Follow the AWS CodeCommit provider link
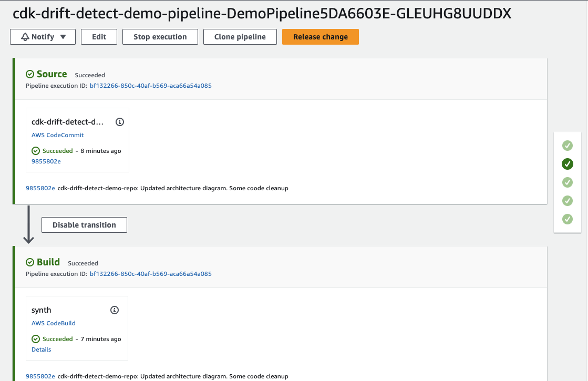This screenshot has width=588, height=381. 57,135
